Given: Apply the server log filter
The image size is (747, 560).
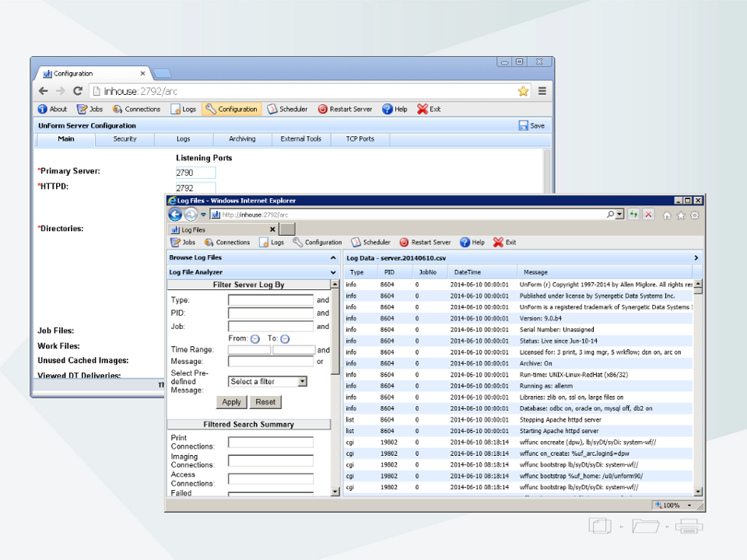Looking at the screenshot, I should tap(231, 402).
